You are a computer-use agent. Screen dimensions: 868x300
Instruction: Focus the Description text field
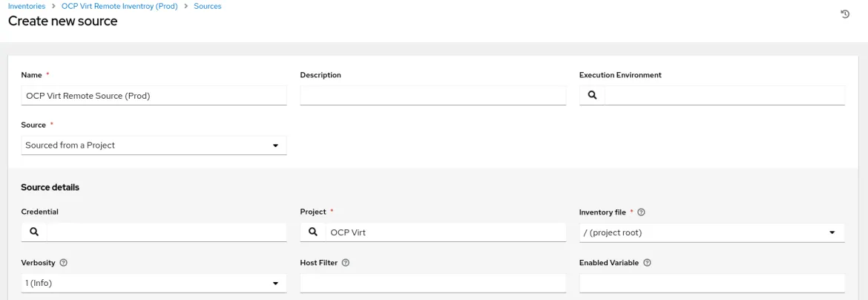click(433, 95)
